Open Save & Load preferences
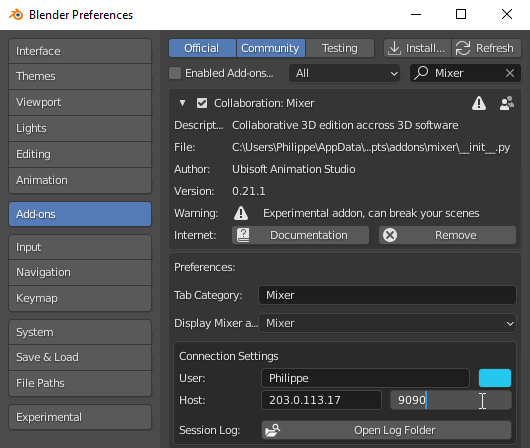This screenshot has width=530, height=448. click(x=80, y=357)
